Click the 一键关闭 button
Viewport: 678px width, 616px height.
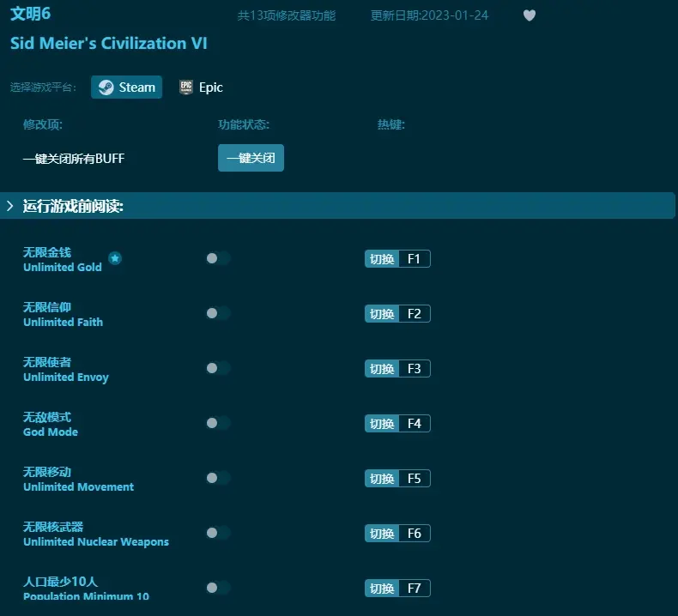point(251,158)
